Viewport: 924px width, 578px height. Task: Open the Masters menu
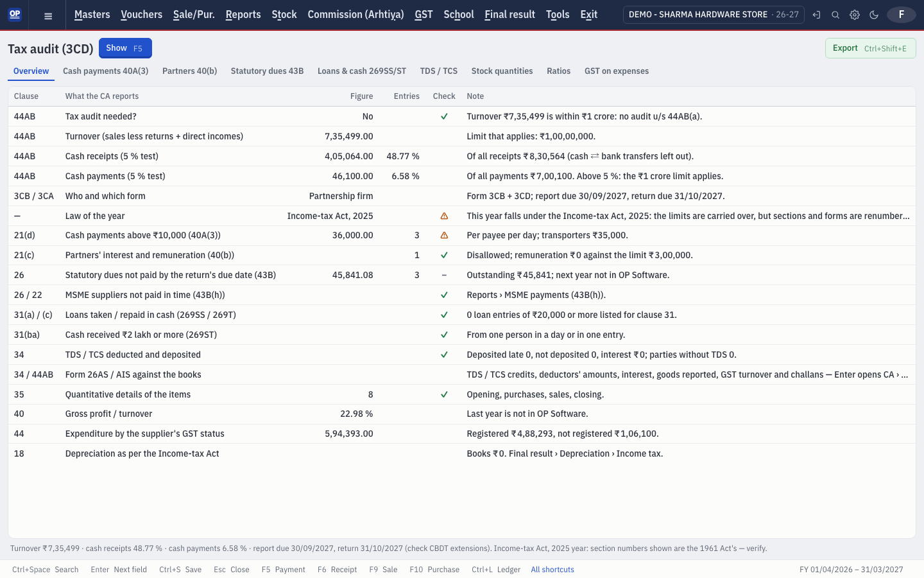pyautogui.click(x=92, y=15)
